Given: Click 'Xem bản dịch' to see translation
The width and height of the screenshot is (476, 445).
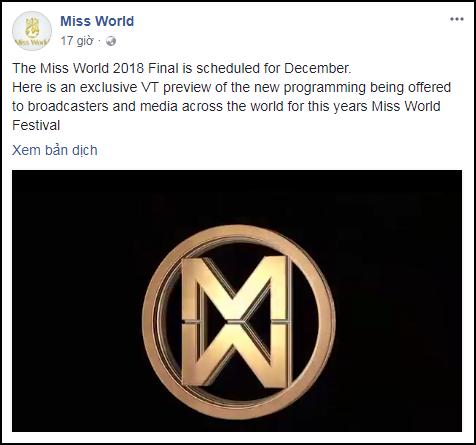Looking at the screenshot, I should [55, 150].
